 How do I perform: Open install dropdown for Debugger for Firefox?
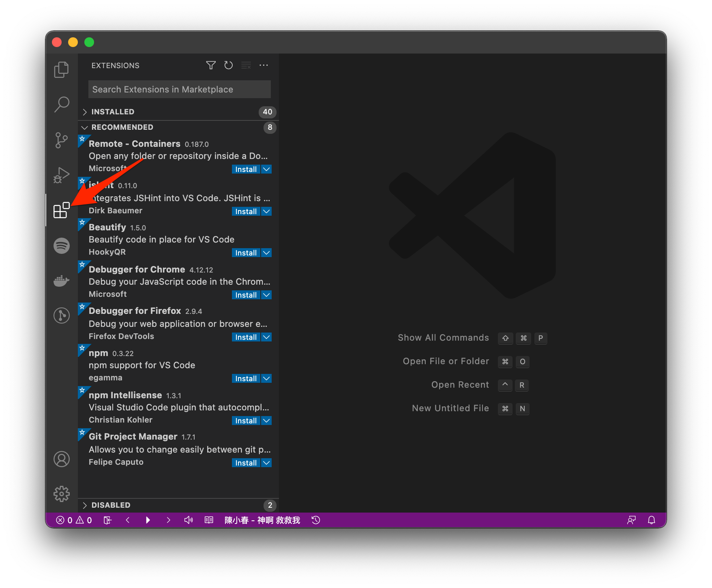266,337
